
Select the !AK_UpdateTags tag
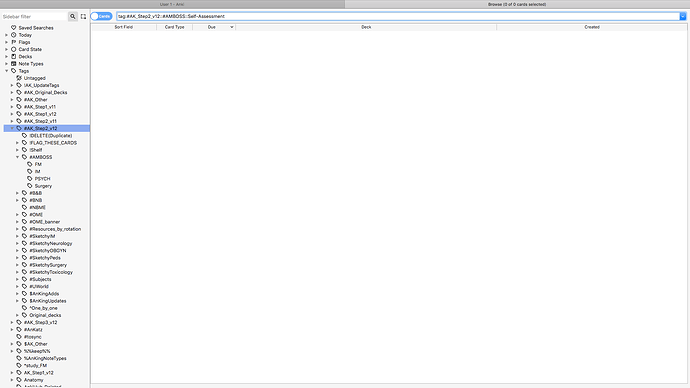pos(41,85)
